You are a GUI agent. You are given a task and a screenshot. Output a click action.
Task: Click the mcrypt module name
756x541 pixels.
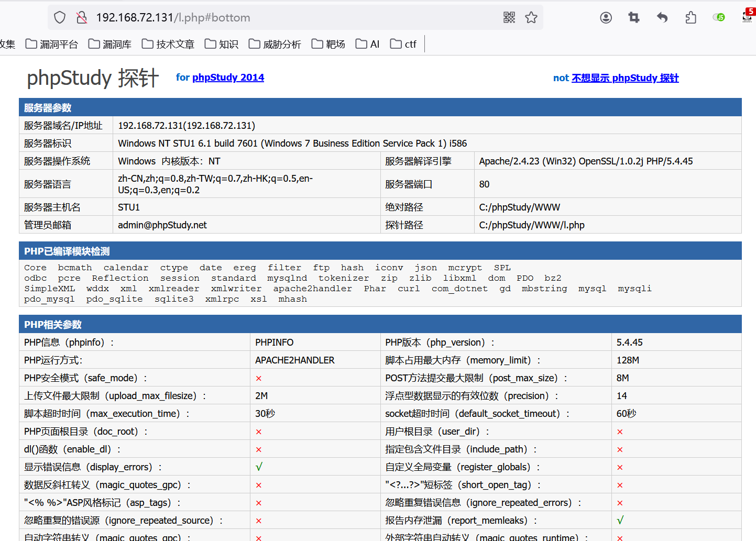point(465,268)
